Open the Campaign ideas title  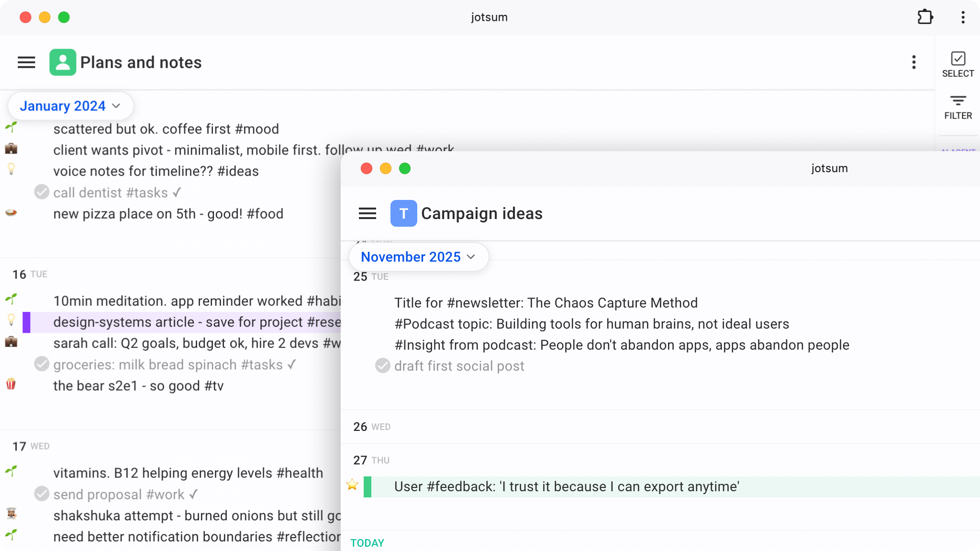point(482,213)
